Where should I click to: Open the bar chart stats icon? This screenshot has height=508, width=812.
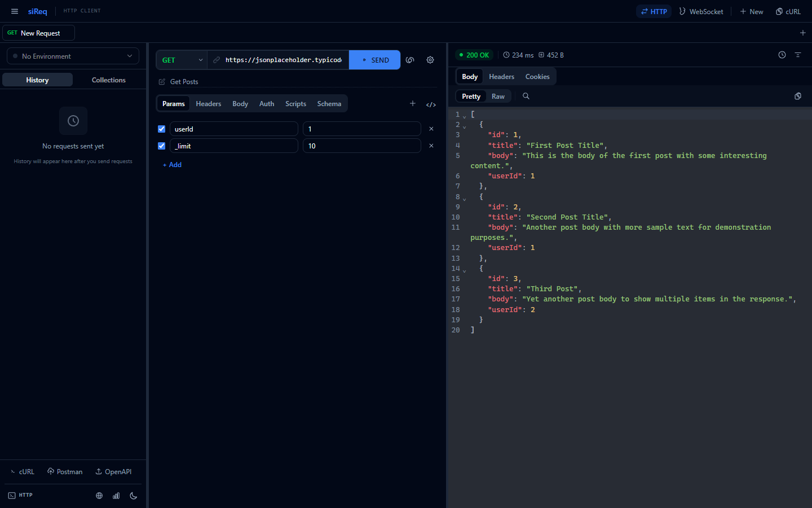pyautogui.click(x=116, y=496)
